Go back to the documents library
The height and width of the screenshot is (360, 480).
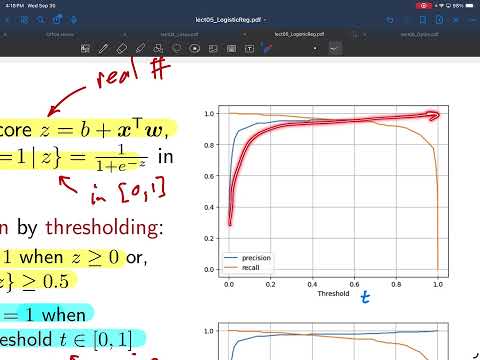7,20
